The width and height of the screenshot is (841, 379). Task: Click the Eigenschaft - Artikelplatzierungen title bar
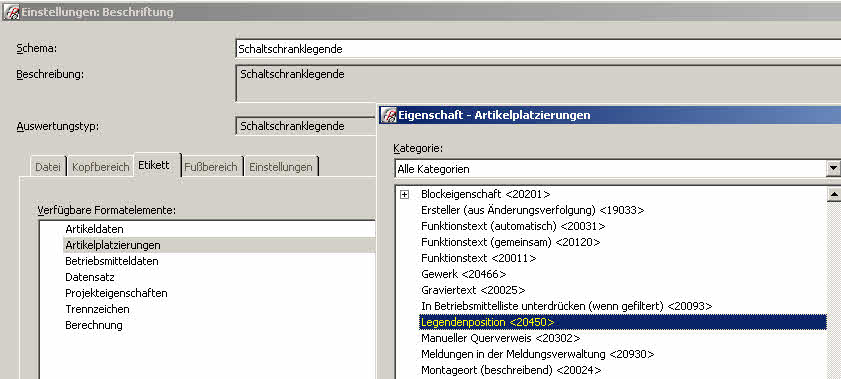pyautogui.click(x=609, y=115)
